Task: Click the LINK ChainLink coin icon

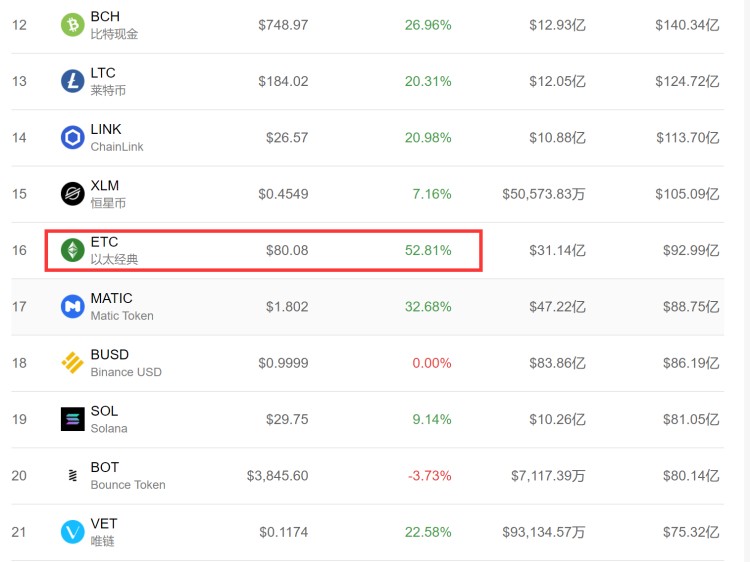Action: tap(73, 138)
